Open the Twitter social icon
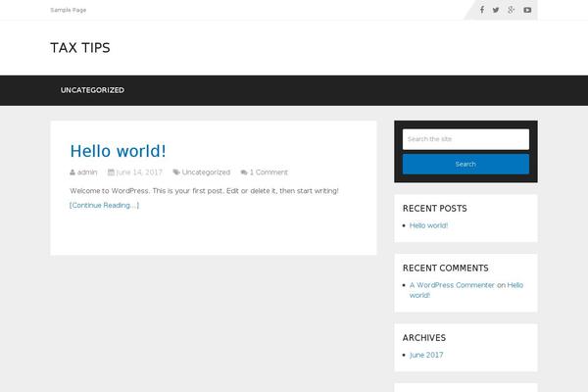588x392 pixels. pyautogui.click(x=496, y=10)
